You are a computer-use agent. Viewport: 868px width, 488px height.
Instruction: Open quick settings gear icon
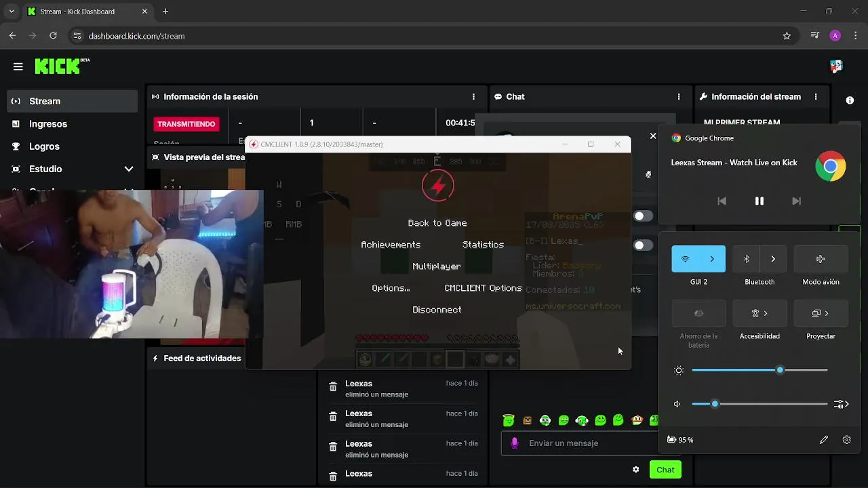[846, 440]
